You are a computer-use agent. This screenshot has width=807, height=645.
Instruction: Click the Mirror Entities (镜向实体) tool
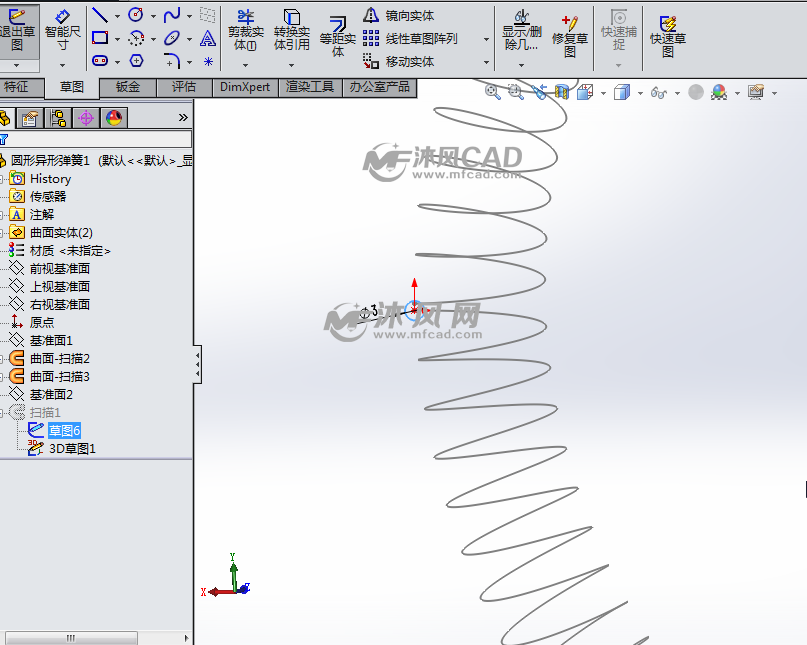[x=399, y=15]
